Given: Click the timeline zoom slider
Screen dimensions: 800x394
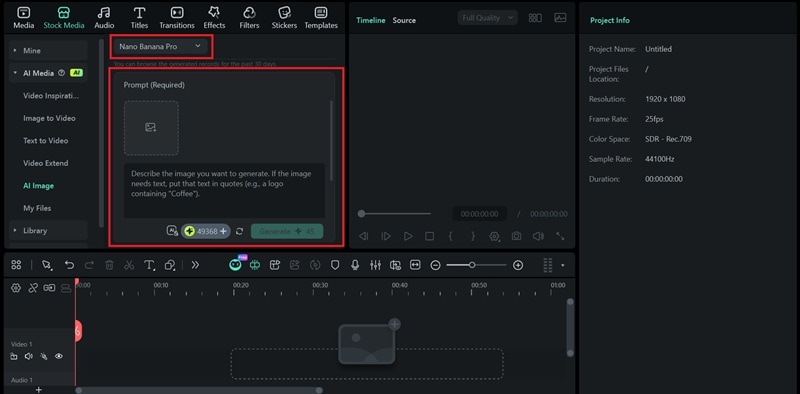Looking at the screenshot, I should [477, 265].
